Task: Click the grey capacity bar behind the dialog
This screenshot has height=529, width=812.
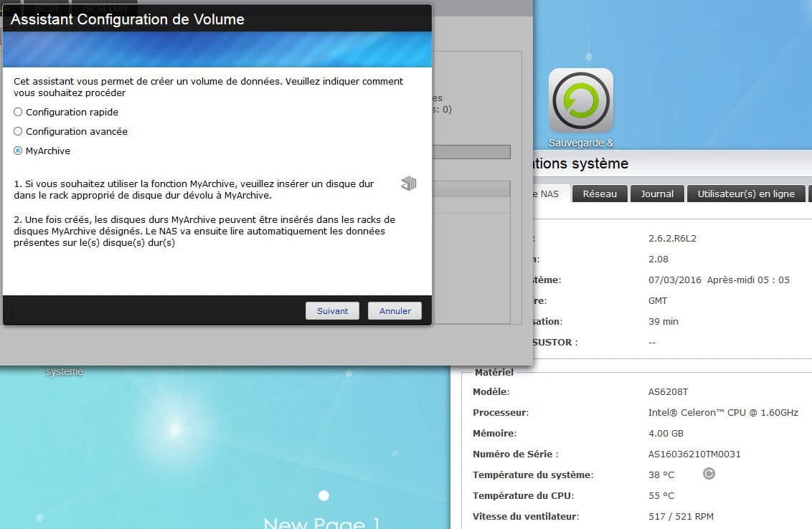Action: [471, 152]
